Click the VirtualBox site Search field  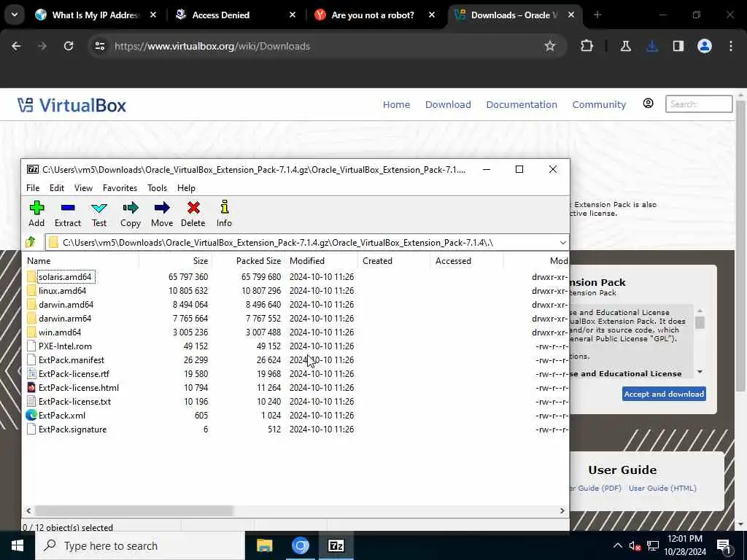pos(698,104)
